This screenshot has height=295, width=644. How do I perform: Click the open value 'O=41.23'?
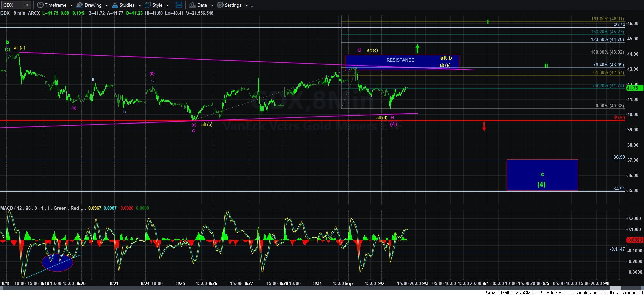[134, 13]
